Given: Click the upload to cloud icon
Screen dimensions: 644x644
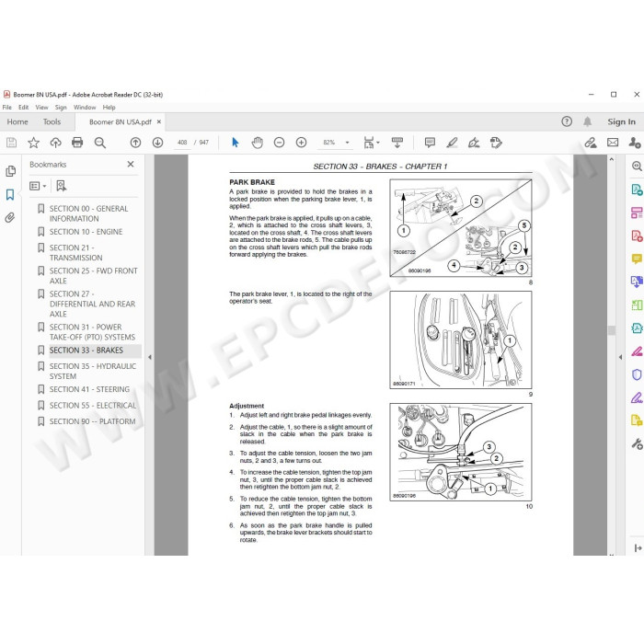Looking at the screenshot, I should coord(55,143).
